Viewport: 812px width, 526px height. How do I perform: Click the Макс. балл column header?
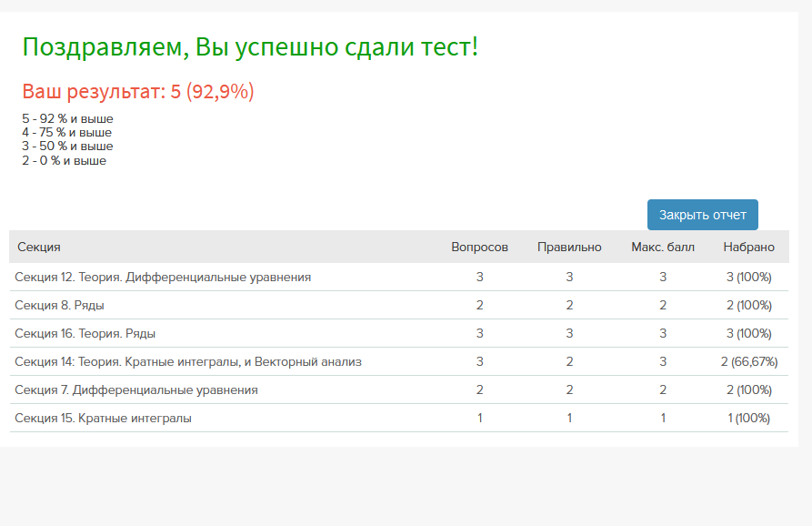[663, 248]
